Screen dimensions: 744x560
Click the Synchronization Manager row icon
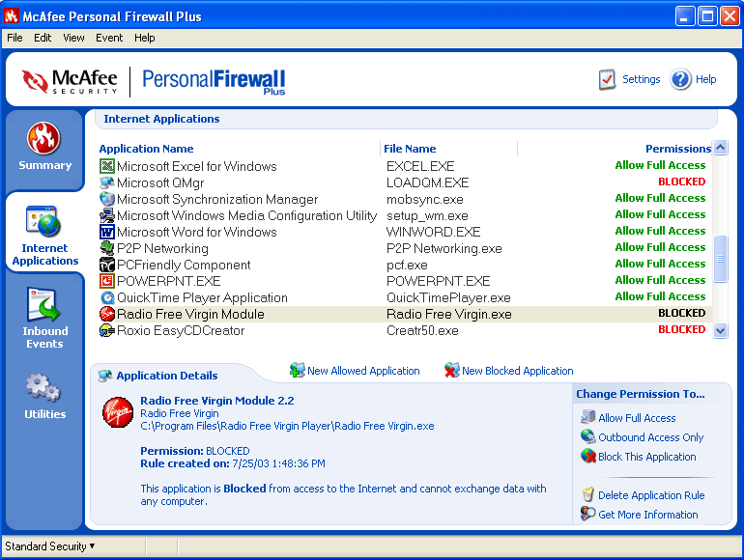click(x=107, y=199)
